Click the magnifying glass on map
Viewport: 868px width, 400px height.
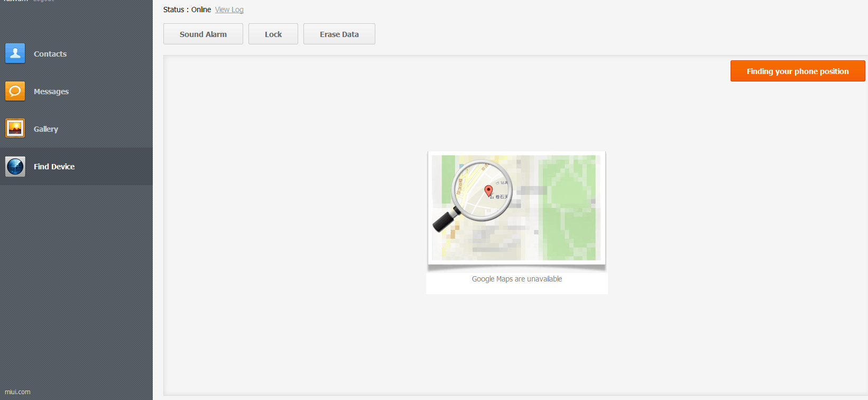tap(473, 195)
